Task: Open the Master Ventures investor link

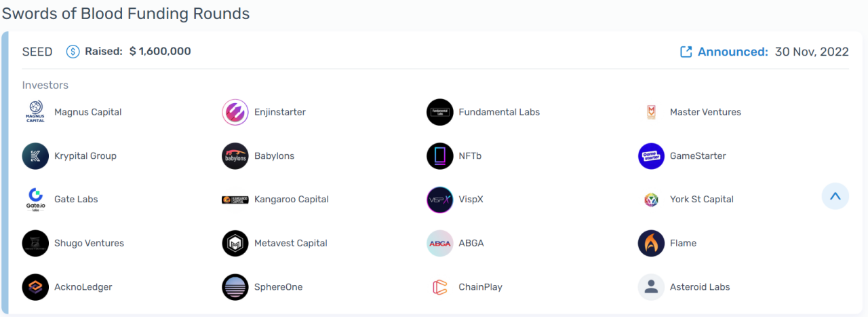Action: 705,112
